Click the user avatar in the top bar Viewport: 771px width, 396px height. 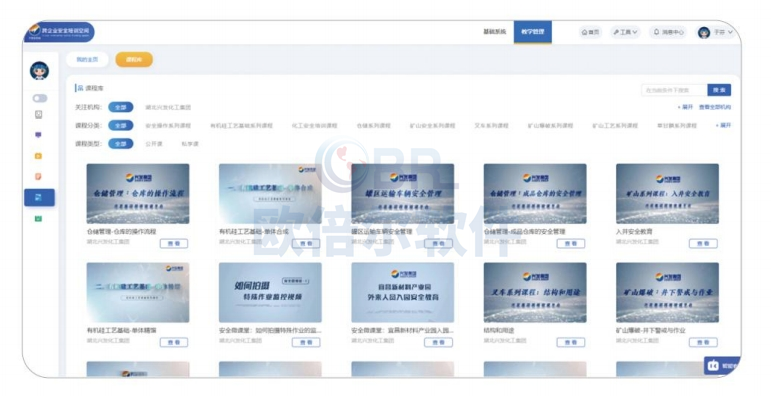click(704, 32)
